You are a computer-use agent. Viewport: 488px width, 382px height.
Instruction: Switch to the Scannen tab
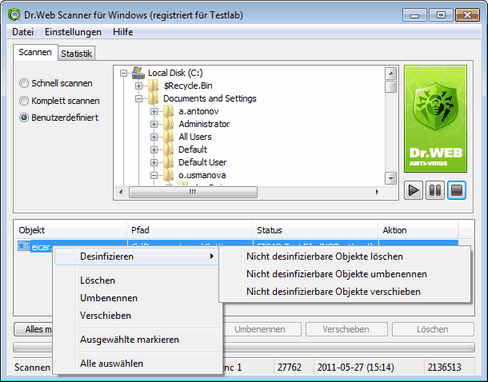coord(35,52)
